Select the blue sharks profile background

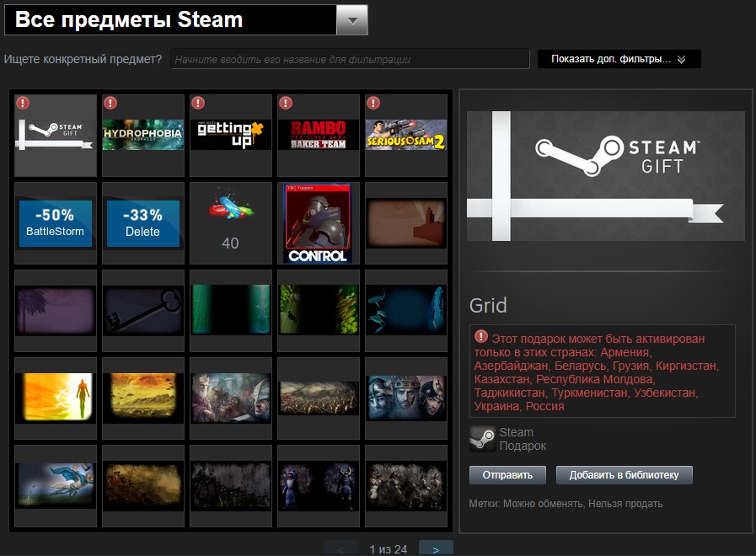(x=406, y=311)
